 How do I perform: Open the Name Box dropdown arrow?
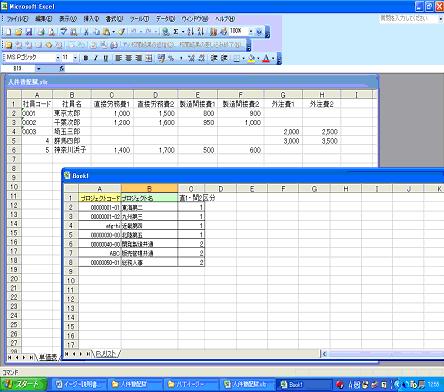point(39,69)
